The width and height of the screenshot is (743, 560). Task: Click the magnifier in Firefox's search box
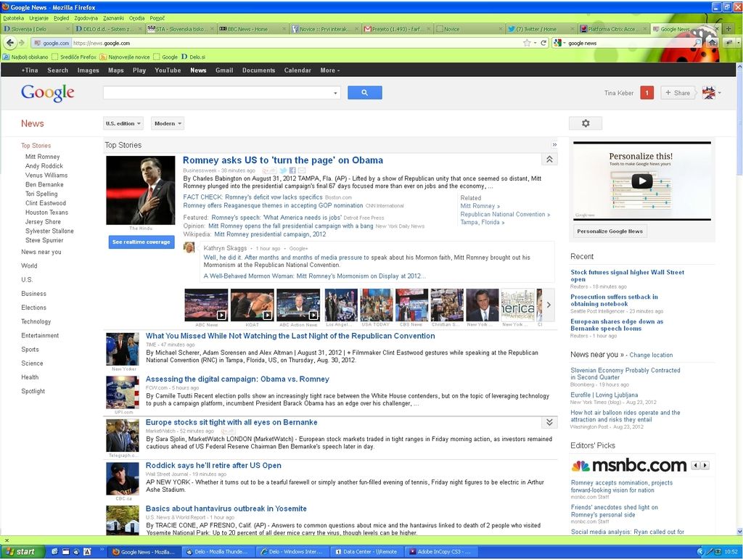coord(697,43)
